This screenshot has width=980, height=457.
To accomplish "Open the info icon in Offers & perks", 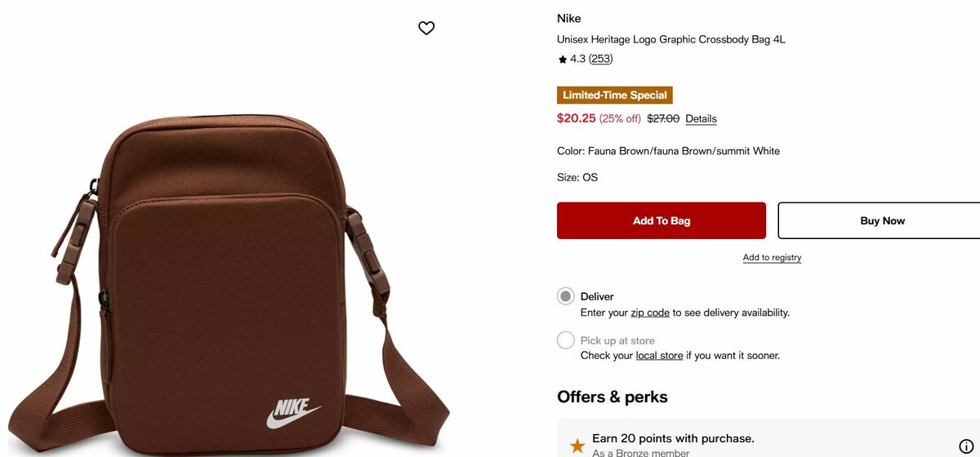I will click(x=966, y=446).
